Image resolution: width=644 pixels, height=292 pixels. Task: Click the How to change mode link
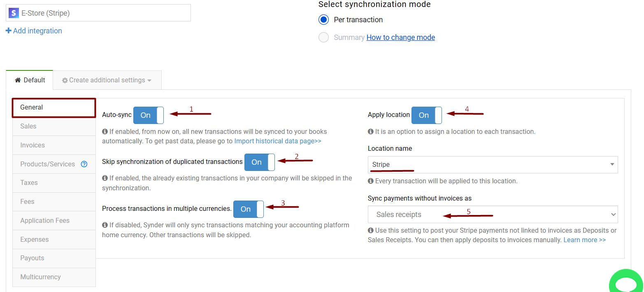400,37
